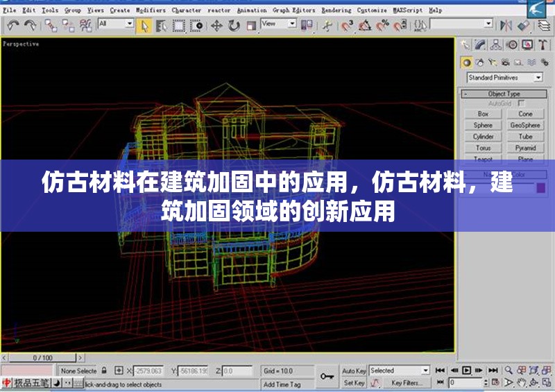The image size is (555, 392).
Task: Click the large Set Keys key icon
Action: click(x=327, y=377)
